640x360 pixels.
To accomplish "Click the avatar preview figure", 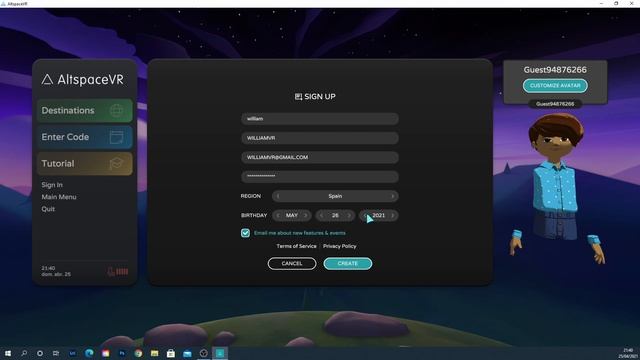I will coord(557,188).
